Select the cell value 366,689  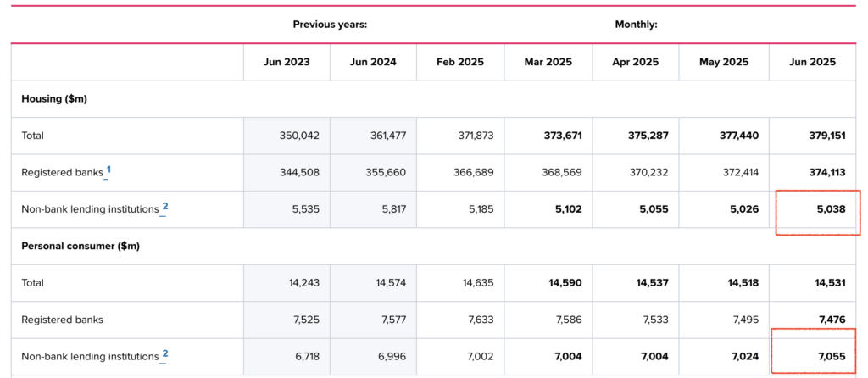click(474, 172)
